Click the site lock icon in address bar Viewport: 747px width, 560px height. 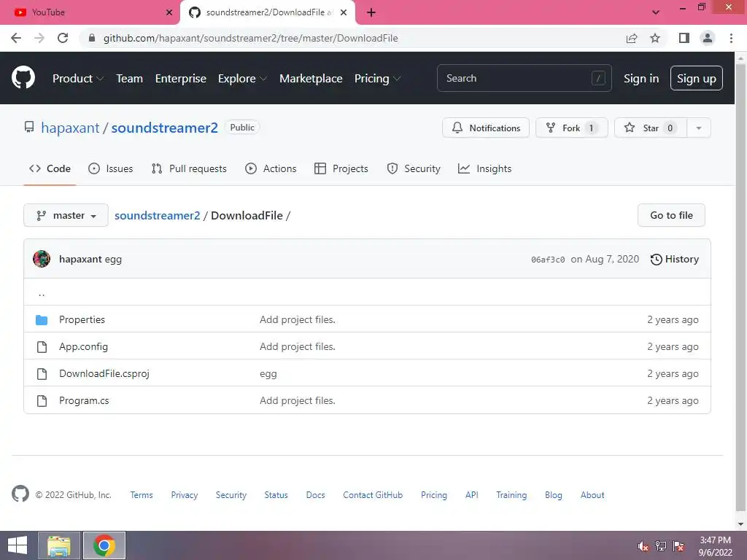[x=92, y=38]
